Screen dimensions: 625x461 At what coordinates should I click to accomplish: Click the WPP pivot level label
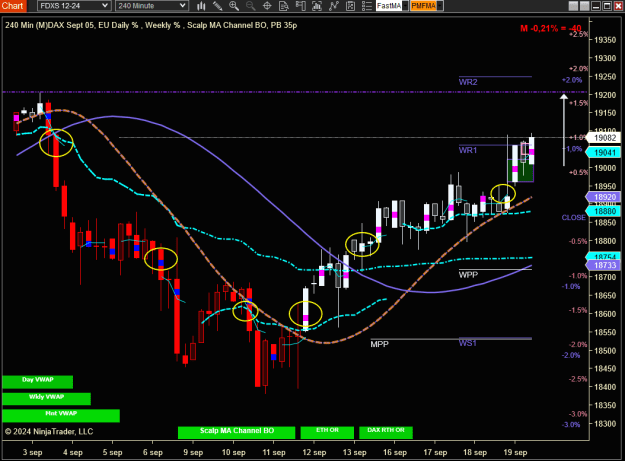(468, 275)
